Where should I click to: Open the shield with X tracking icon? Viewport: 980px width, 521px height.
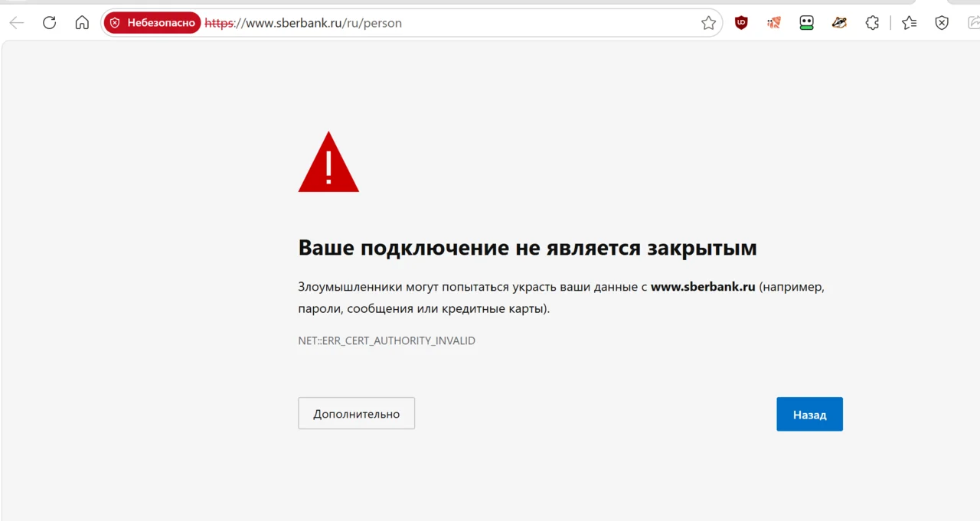tap(942, 23)
